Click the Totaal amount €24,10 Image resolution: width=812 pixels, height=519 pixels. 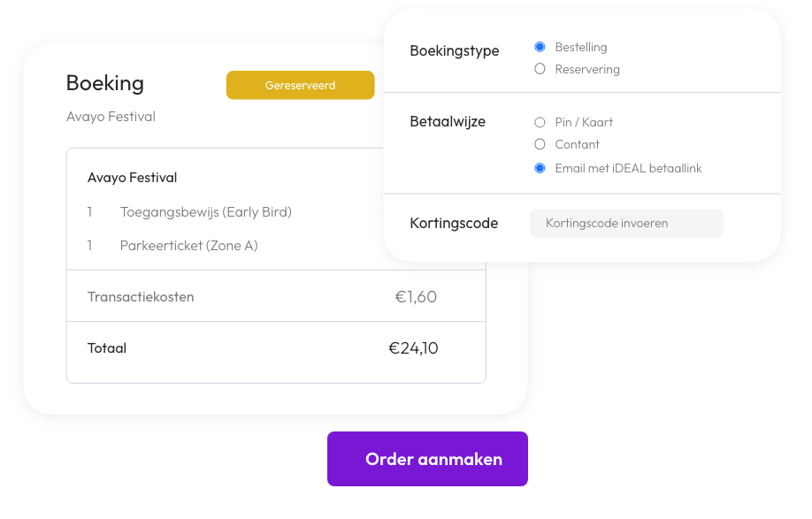(x=413, y=348)
